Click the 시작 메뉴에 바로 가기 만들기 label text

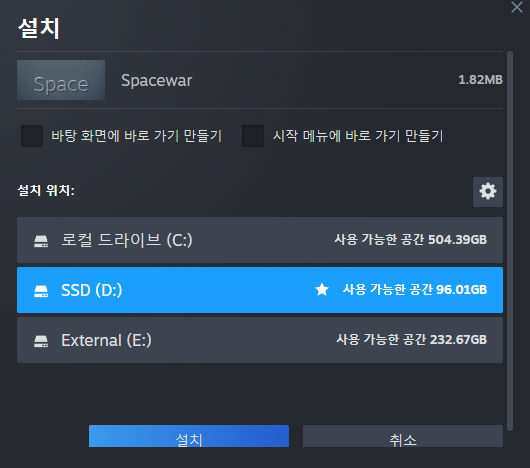(358, 136)
